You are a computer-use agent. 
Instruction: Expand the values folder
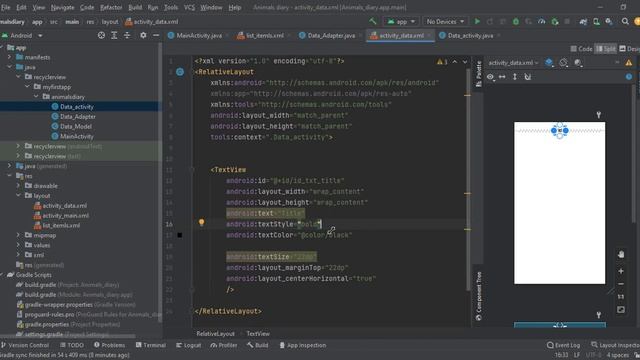[x=18, y=245]
